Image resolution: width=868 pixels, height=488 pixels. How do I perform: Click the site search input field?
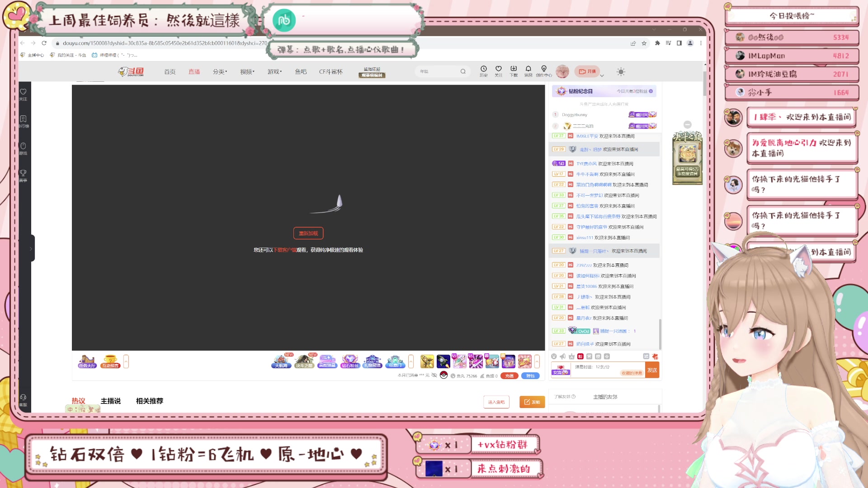(439, 71)
